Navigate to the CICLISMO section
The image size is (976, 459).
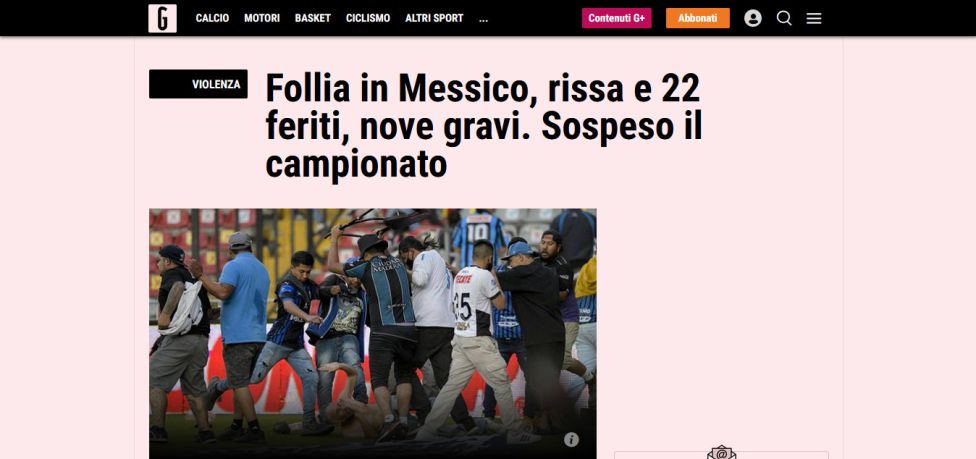click(x=368, y=18)
